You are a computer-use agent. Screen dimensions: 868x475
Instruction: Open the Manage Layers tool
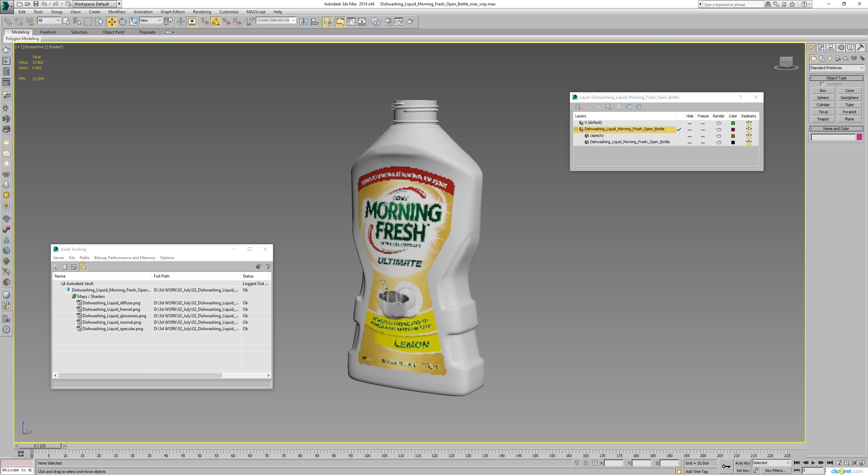[328, 22]
